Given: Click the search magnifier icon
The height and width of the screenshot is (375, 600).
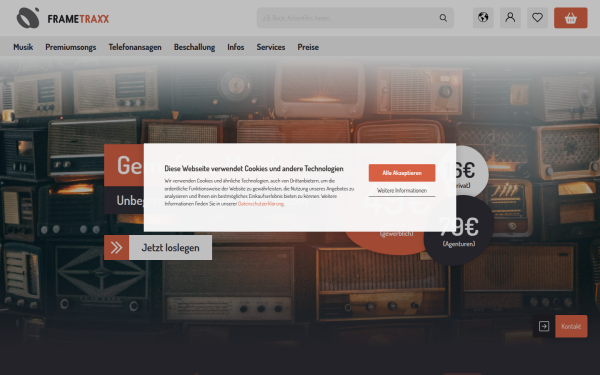Looking at the screenshot, I should [443, 18].
